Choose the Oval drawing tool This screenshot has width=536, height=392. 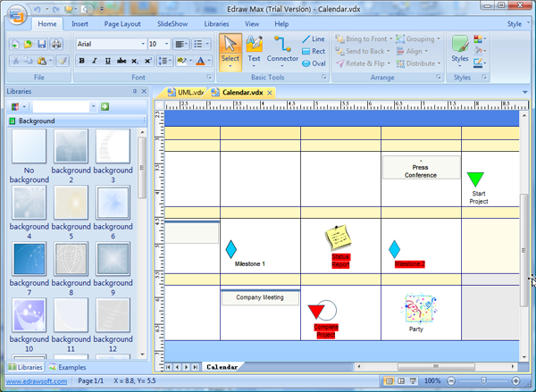coord(314,63)
